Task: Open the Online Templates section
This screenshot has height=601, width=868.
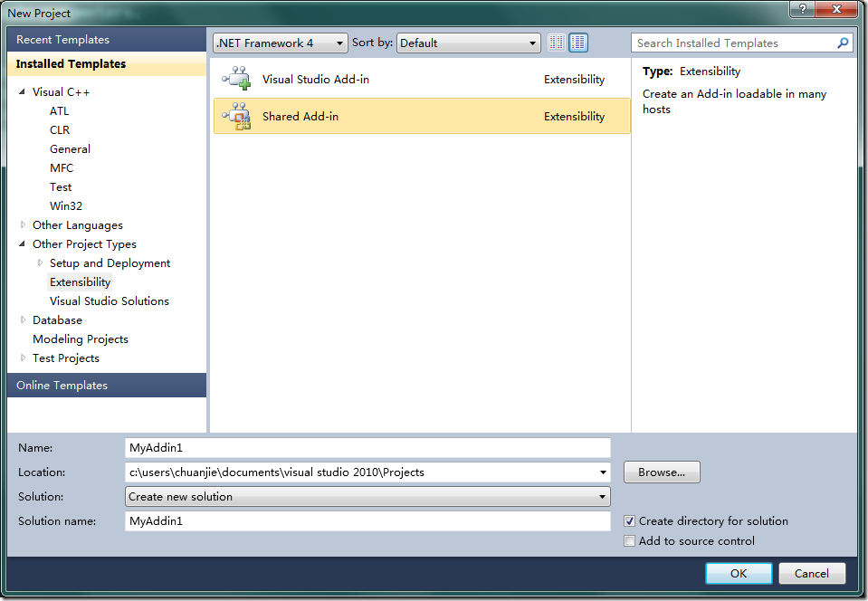Action: click(107, 386)
